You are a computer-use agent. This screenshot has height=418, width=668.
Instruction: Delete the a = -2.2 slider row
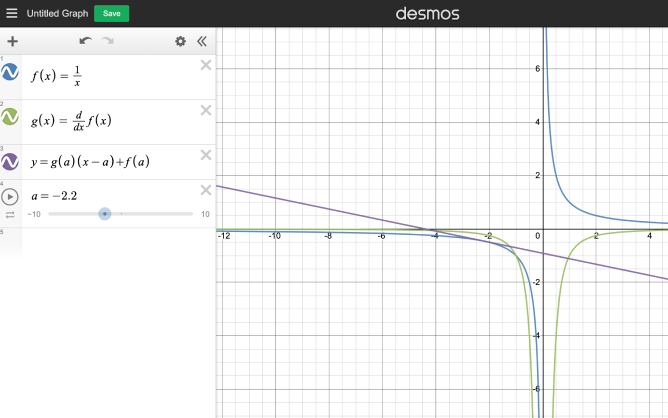pos(206,190)
